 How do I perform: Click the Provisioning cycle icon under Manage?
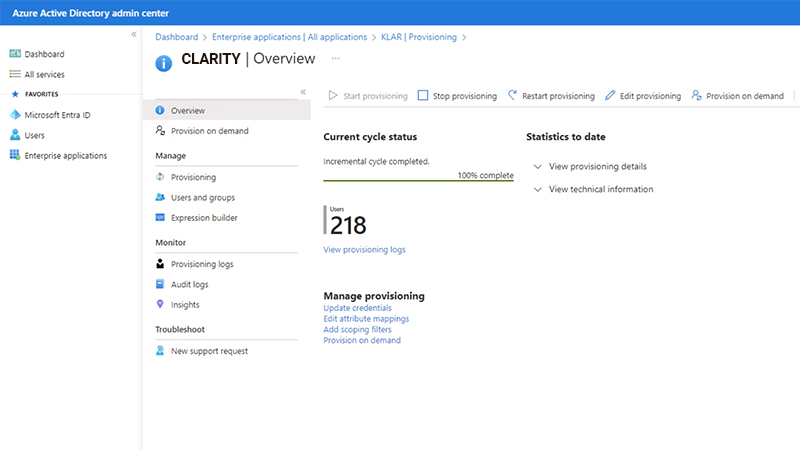pyautogui.click(x=160, y=177)
